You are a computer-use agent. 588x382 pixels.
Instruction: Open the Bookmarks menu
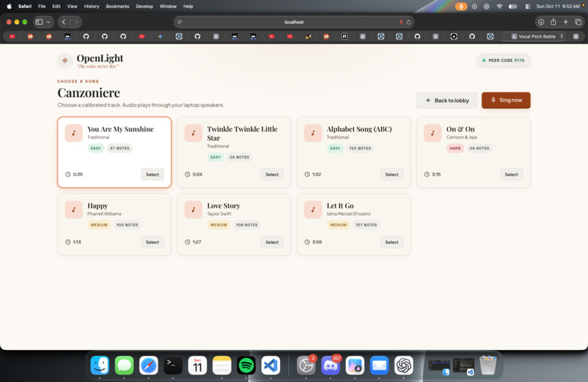click(117, 7)
